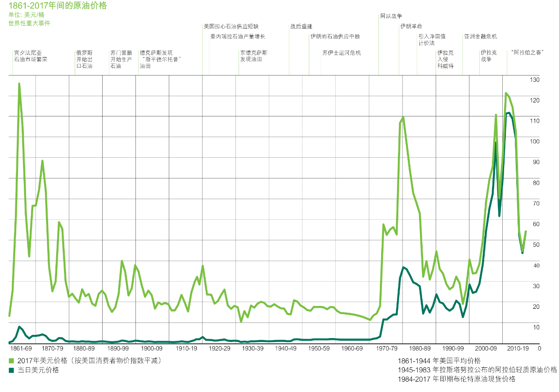This screenshot has width=559, height=392.
Task: Select event label 苏门答腊开始生产石油
Action: [122, 59]
